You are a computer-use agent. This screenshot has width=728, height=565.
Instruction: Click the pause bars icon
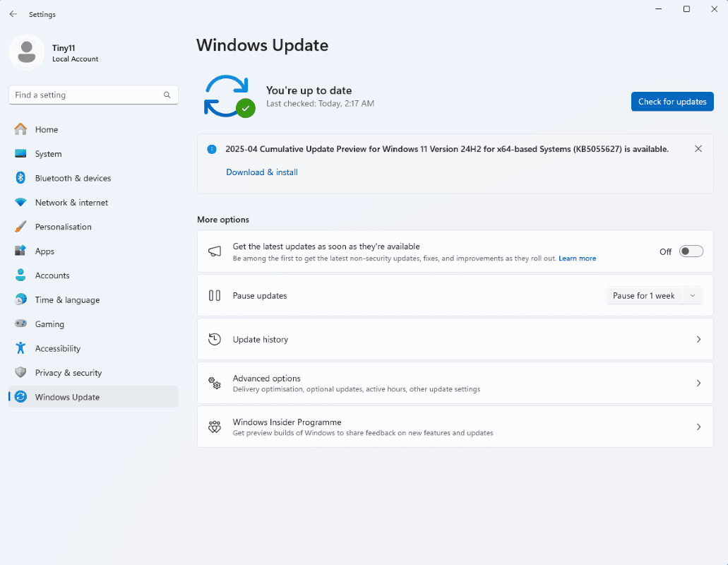[x=215, y=295]
